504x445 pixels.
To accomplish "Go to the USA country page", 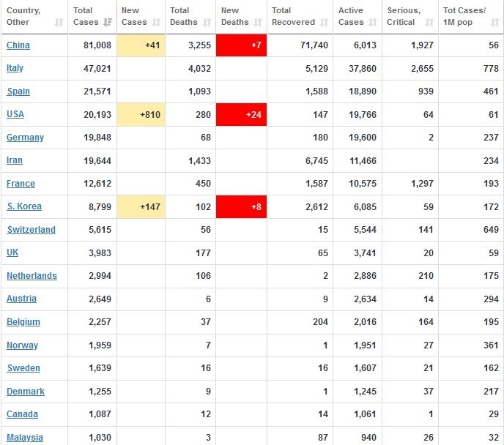I will 15,114.
